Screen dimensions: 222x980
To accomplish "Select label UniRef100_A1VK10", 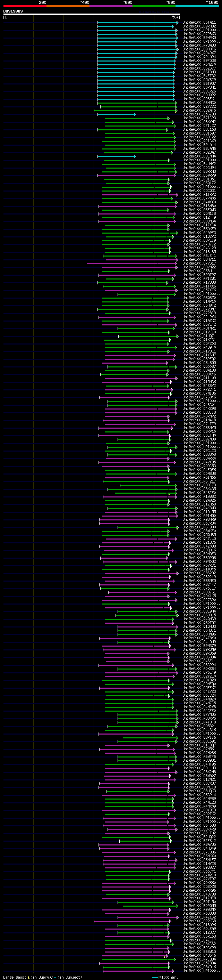I will pyautogui.click(x=199, y=332).
